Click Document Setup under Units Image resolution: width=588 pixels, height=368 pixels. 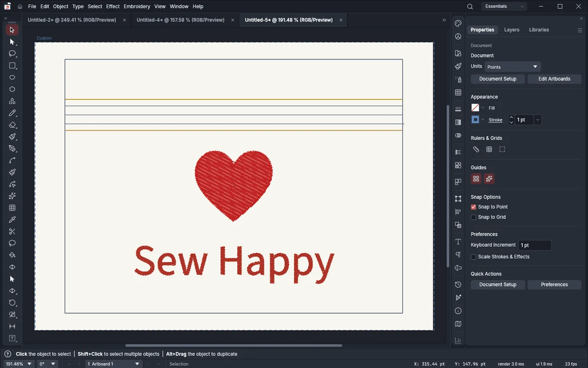tap(498, 79)
